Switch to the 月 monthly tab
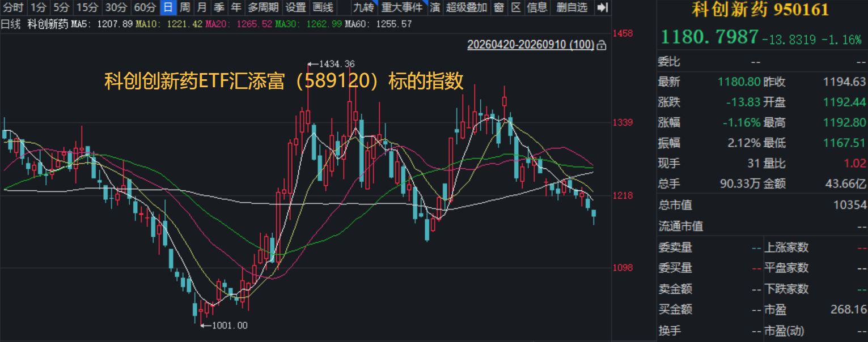This screenshot has width=868, height=342. coord(202,8)
